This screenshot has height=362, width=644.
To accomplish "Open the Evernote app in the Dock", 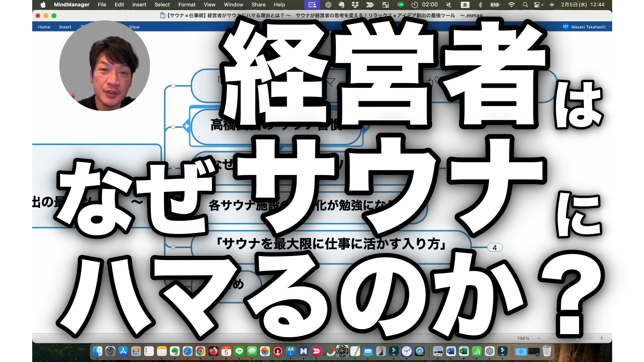I will (x=174, y=351).
